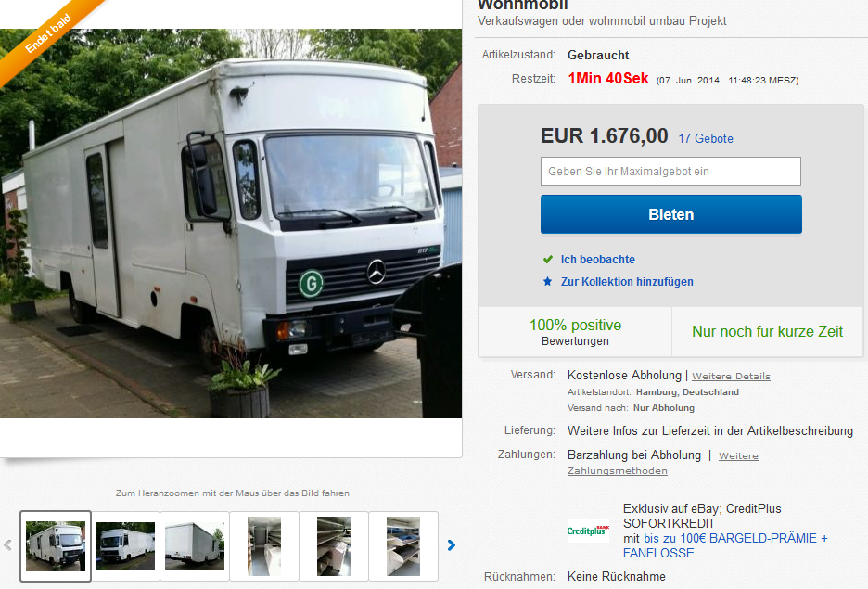Select first thumbnail of truck front
868x589 pixels.
[x=56, y=545]
